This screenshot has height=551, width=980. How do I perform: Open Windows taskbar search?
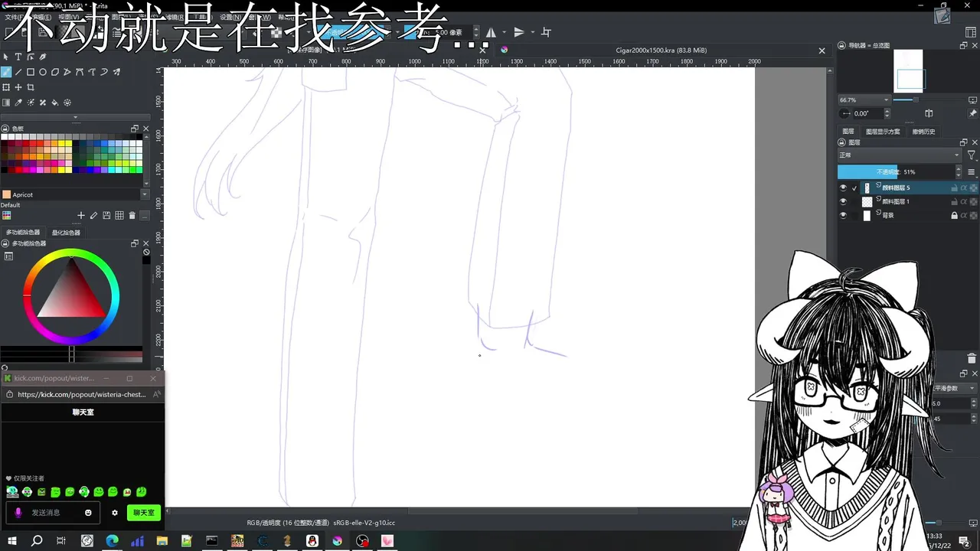[37, 541]
